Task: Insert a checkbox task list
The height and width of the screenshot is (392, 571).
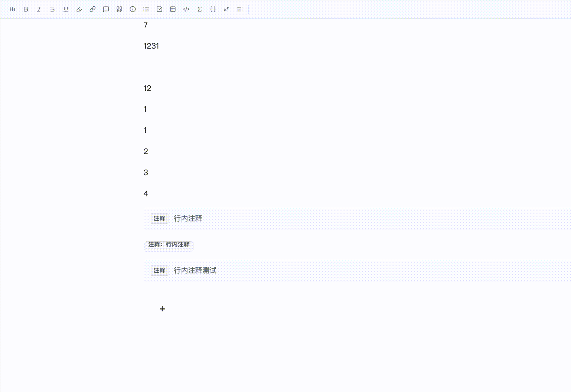Action: click(x=159, y=9)
